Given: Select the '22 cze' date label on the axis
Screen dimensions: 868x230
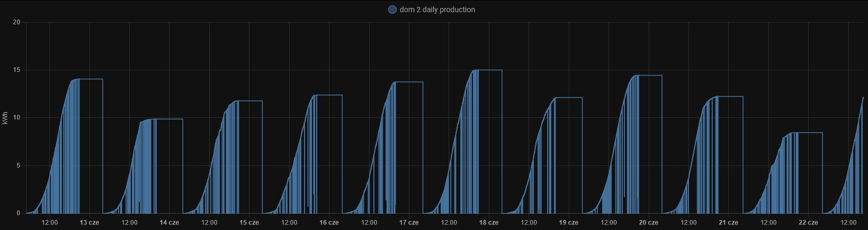Looking at the screenshot, I should (x=809, y=223).
